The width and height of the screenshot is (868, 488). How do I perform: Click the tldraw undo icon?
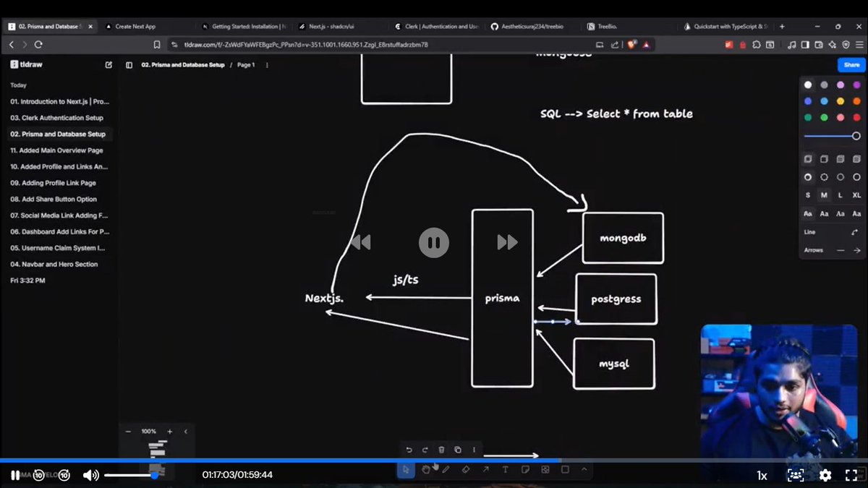pos(409,450)
